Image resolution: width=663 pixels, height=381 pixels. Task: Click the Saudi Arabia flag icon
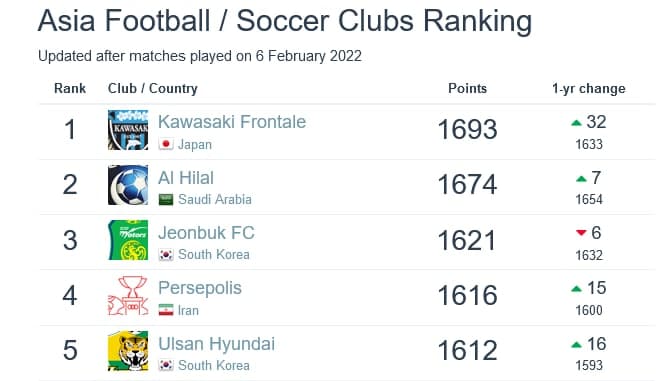[x=166, y=199]
